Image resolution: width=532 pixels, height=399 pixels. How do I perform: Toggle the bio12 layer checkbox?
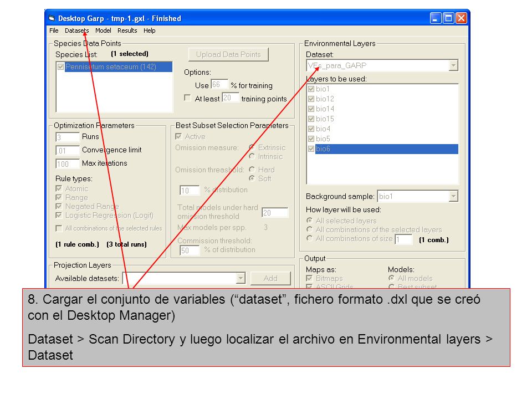coord(311,99)
